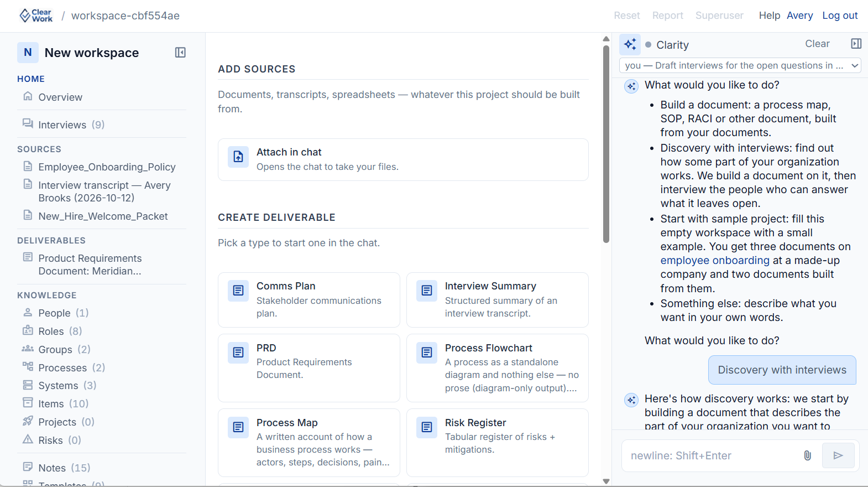The image size is (868, 487).
Task: Open the Avery user profile link
Action: click(x=799, y=15)
